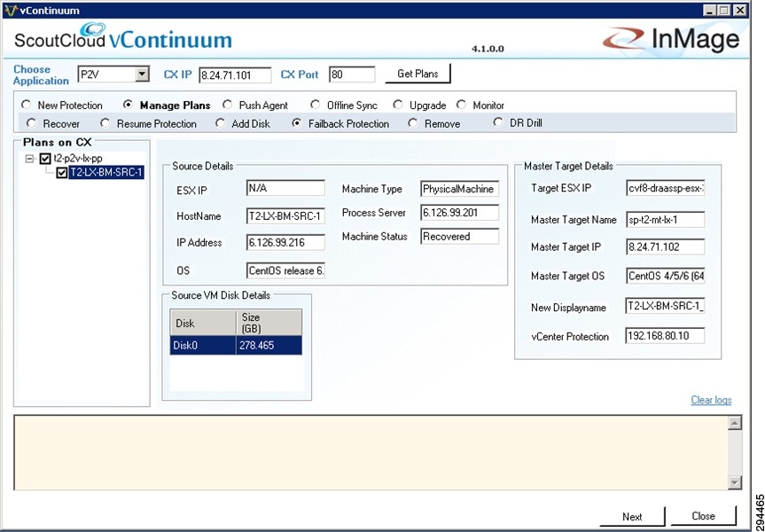The image size is (765, 532).
Task: Click the Machine Type field
Action: click(459, 189)
